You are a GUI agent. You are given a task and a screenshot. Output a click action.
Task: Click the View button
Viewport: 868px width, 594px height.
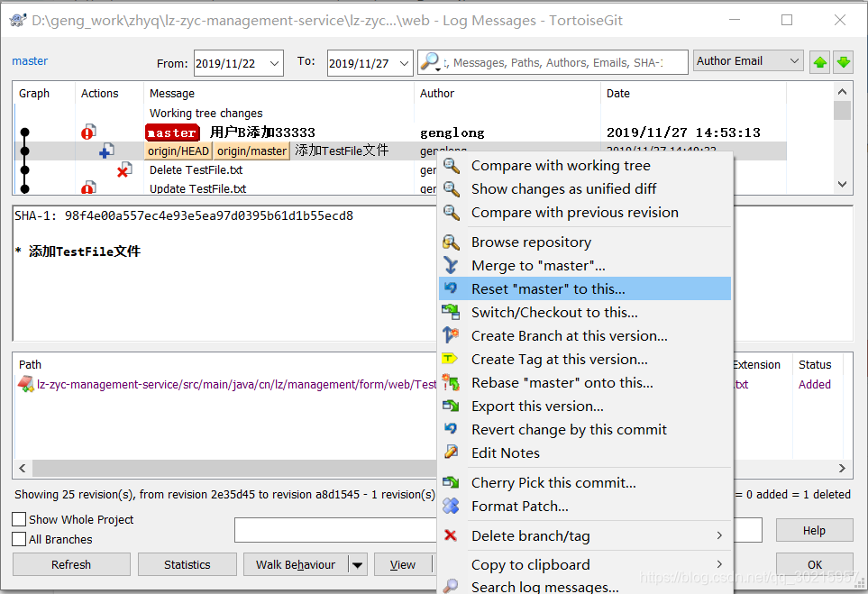pyautogui.click(x=402, y=564)
